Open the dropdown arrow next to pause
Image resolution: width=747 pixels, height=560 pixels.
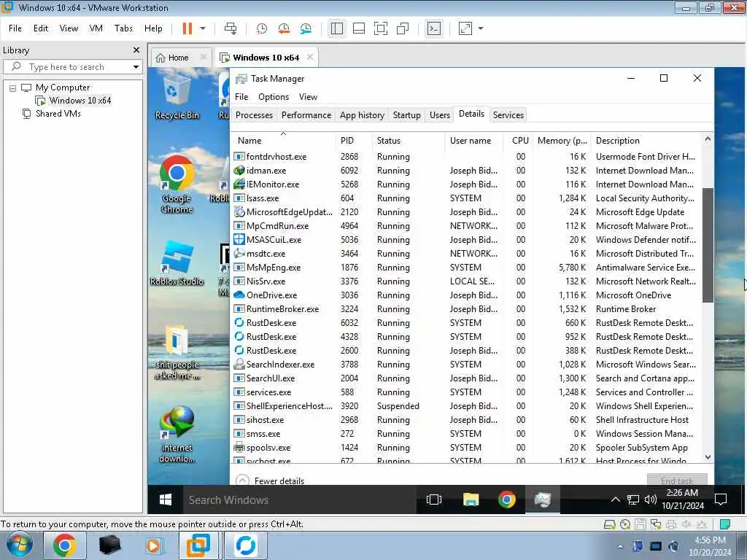(203, 28)
